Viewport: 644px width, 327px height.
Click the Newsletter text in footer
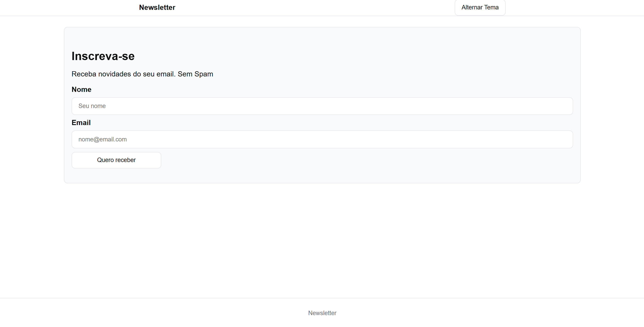pyautogui.click(x=322, y=313)
